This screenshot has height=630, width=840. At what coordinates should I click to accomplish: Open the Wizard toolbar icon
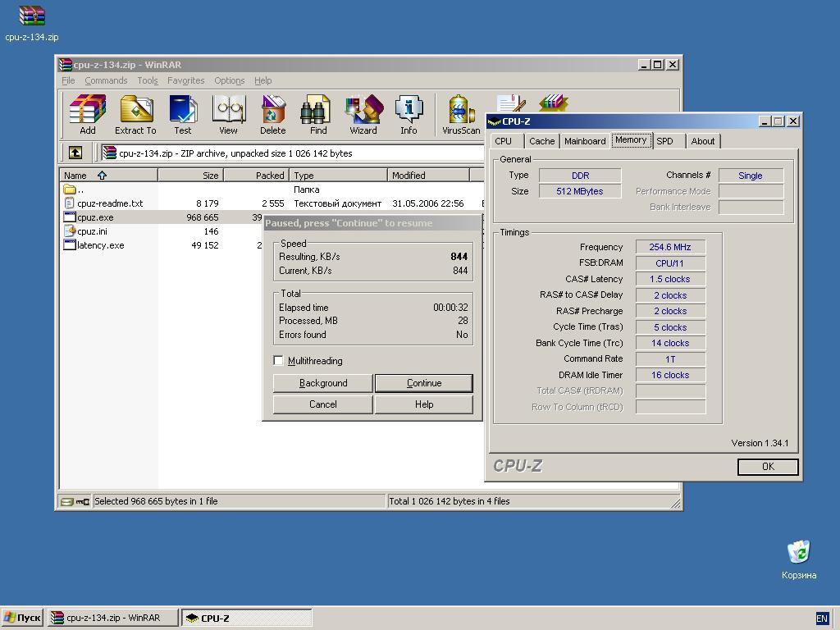coord(363,114)
